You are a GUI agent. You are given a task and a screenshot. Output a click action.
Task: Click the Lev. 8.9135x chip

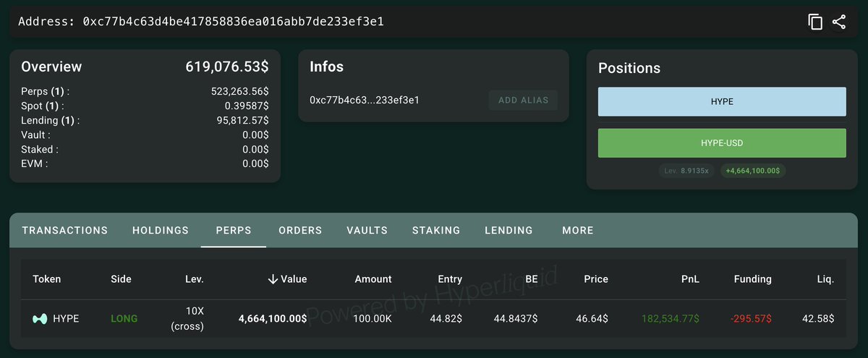pos(687,171)
